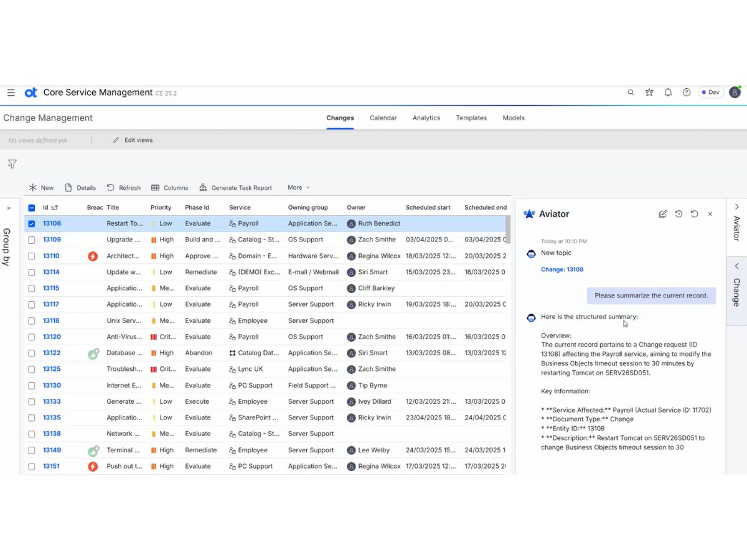Open the filter funnel icon

point(12,164)
